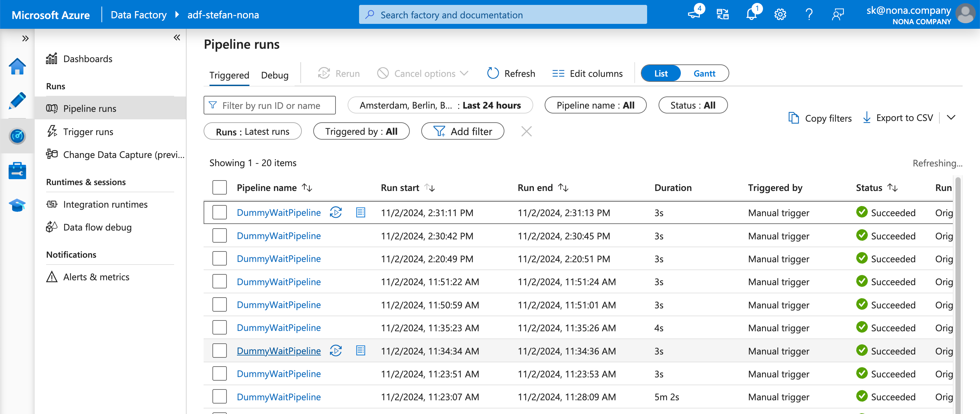Open Trigger runs in the side menu
Viewport: 980px width, 414px height.
point(88,131)
